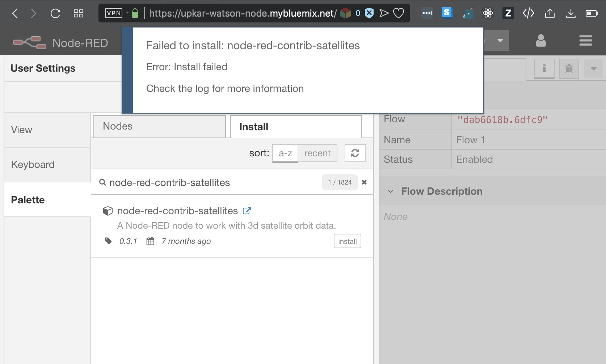Open the Z extension icon
The image size is (606, 364).
tap(508, 13)
